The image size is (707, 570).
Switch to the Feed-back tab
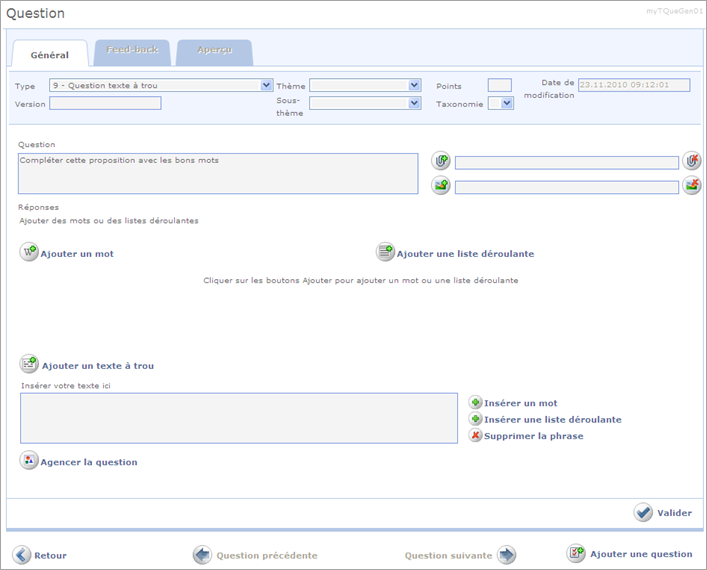tap(132, 50)
